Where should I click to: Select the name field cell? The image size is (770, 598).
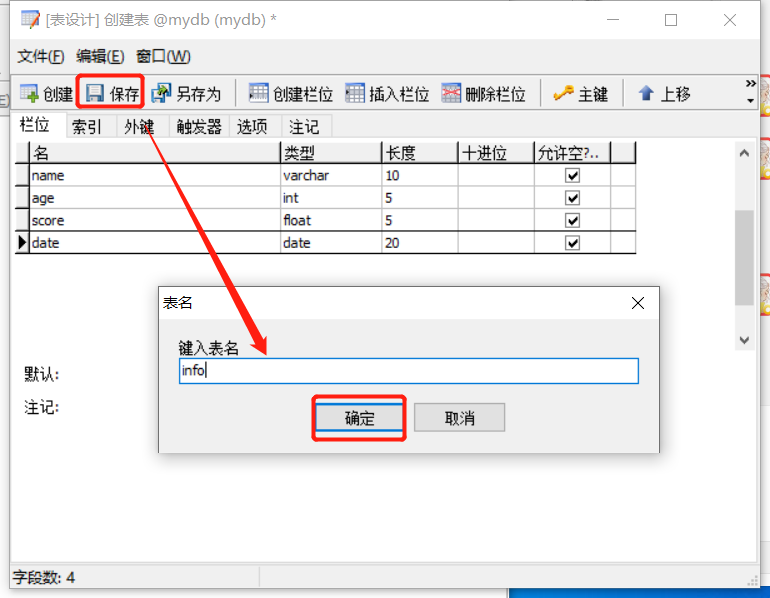(155, 175)
